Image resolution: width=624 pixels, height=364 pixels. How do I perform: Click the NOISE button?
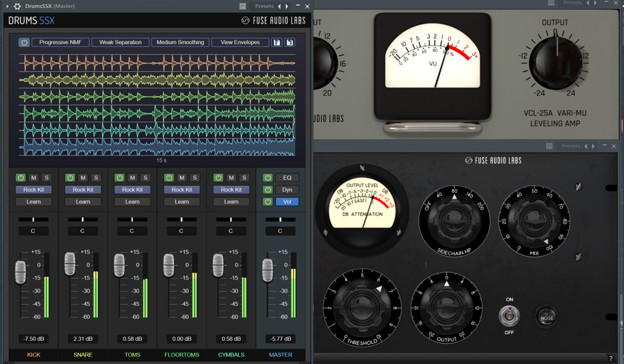tap(547, 318)
